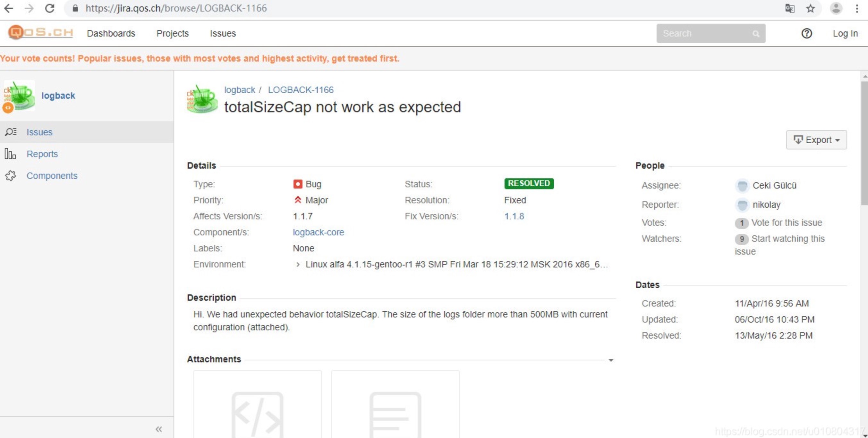Open the browser three-dot menu
Viewport: 868px width, 438px height.
(856, 8)
